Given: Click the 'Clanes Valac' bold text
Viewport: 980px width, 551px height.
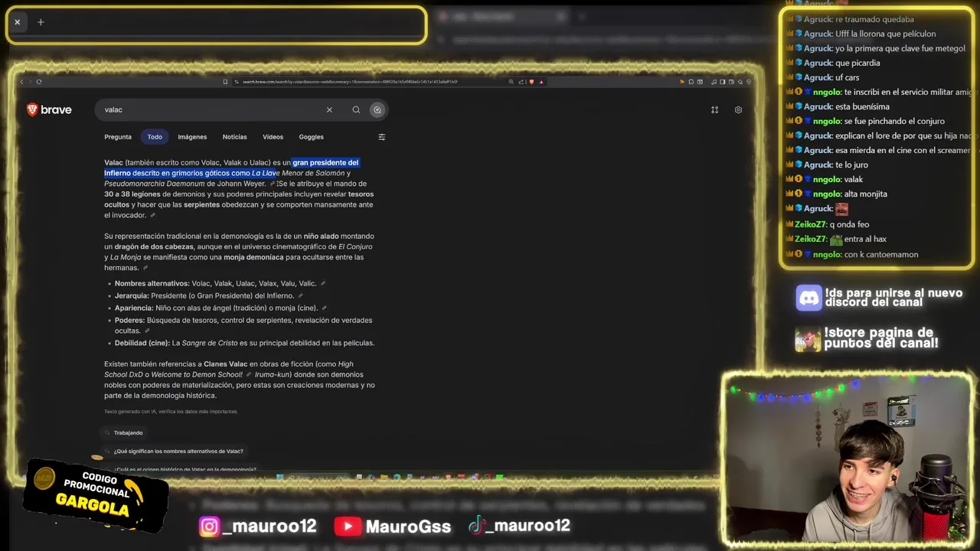Looking at the screenshot, I should [x=225, y=364].
